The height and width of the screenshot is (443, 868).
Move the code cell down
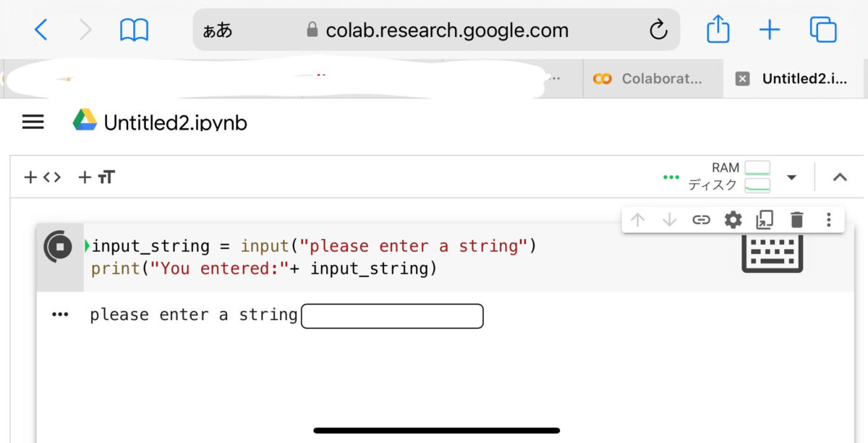pos(670,219)
